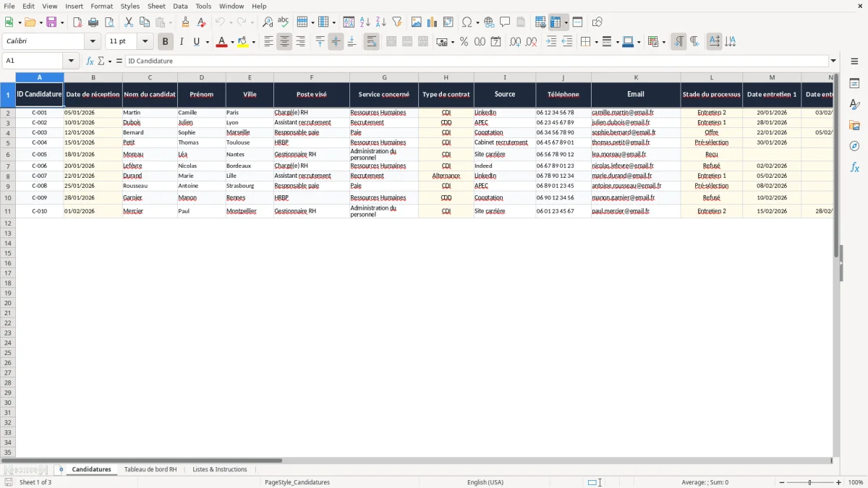Click the Copy icon

[145, 22]
